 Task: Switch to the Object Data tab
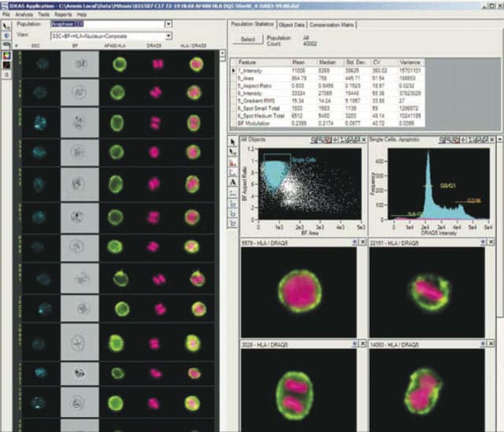click(x=291, y=24)
